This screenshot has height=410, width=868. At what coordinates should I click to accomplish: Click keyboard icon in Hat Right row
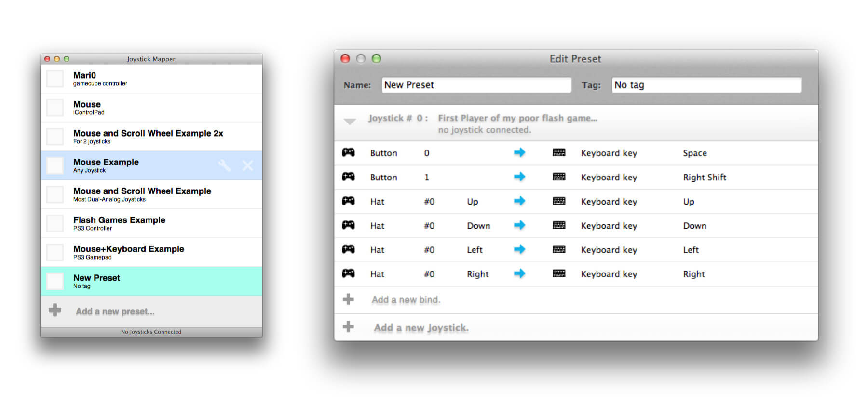click(559, 273)
